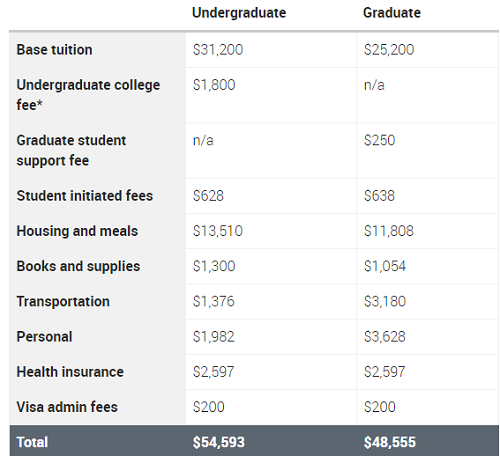This screenshot has height=456, width=500.
Task: Click the Undergraduate column header
Action: click(239, 13)
